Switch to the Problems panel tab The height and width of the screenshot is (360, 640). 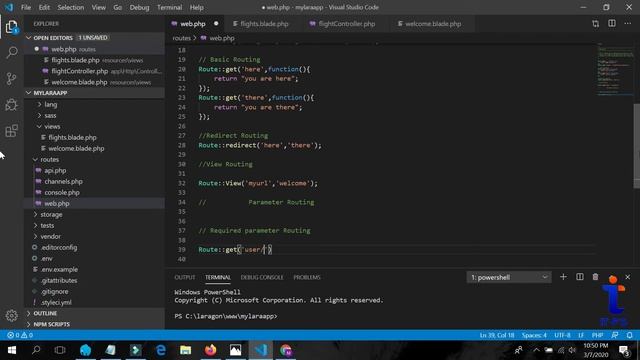(307, 277)
